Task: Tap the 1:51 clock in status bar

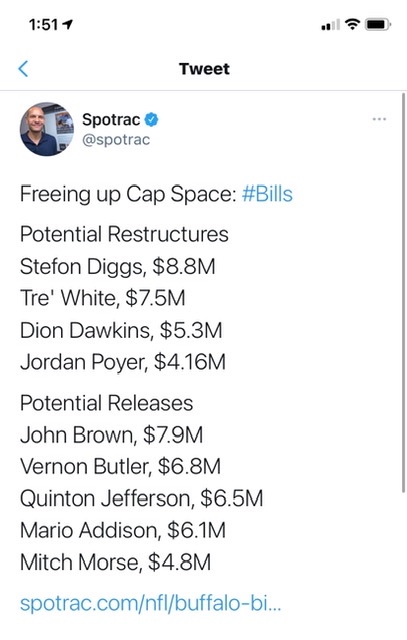Action: tap(44, 25)
